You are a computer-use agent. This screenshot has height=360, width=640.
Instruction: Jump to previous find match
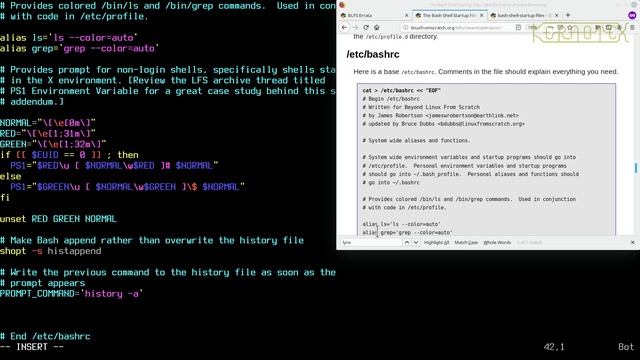tap(407, 242)
